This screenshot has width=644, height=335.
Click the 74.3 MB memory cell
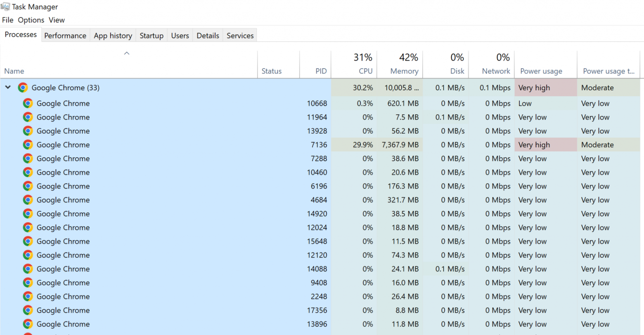coord(400,255)
